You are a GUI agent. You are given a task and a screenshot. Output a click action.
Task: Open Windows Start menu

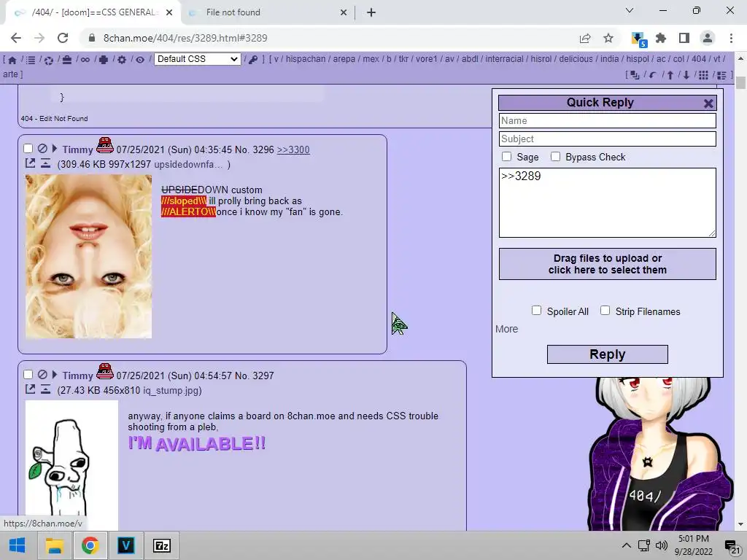coord(18,545)
